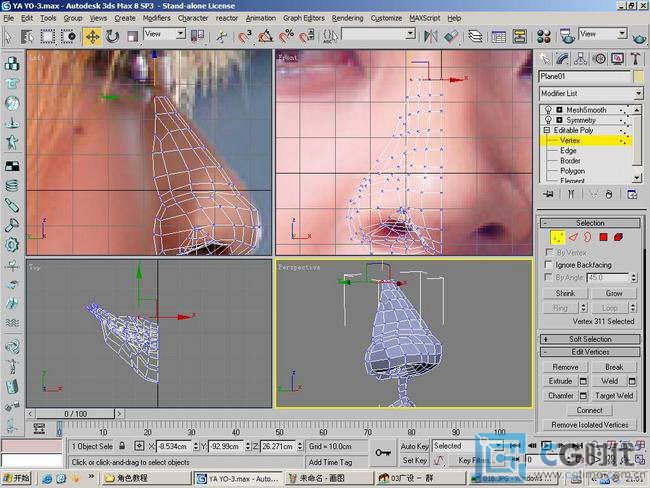Viewport: 650px width, 488px height.
Task: Toggle the 3D Snaps icon
Action: (x=245, y=36)
